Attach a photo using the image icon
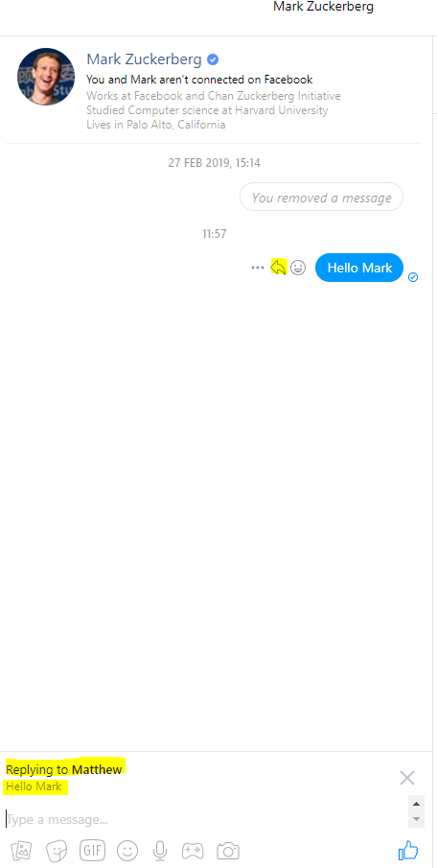Screen dimensions: 437x868 click(20, 851)
